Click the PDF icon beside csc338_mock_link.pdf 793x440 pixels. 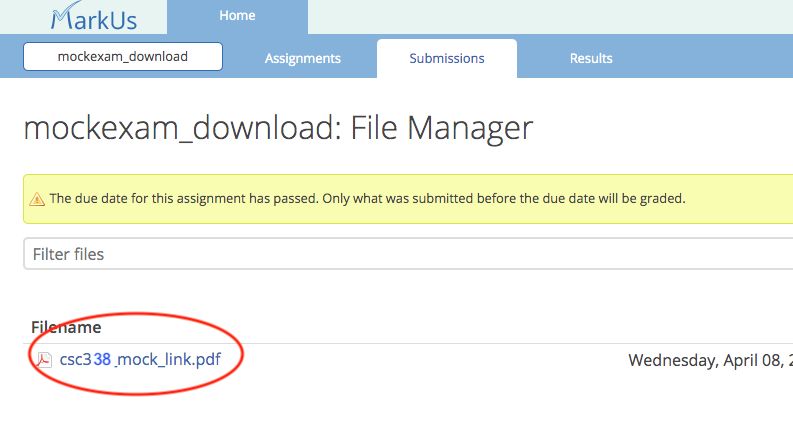click(44, 360)
